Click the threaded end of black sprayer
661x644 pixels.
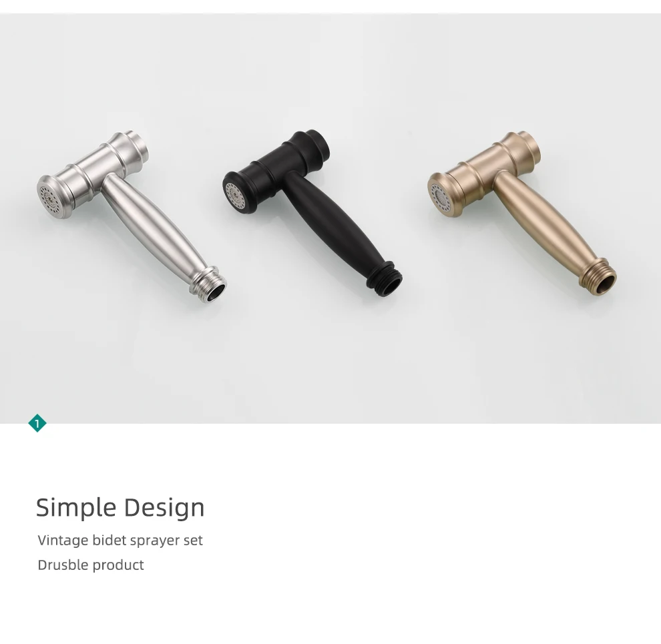(385, 280)
